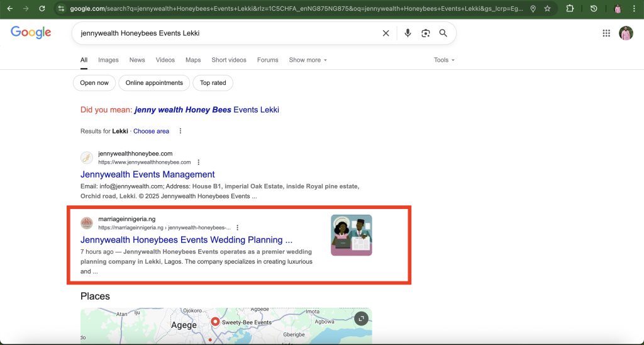Open Chrome three-dot menu

coord(634,9)
